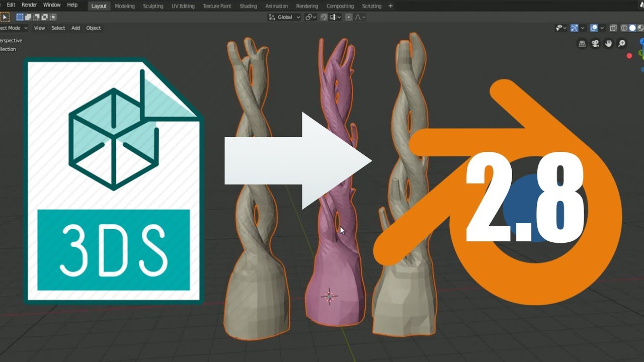This screenshot has height=362, width=644.
Task: Select the box select tool arrow icon
Action: pyautogui.click(x=5, y=17)
